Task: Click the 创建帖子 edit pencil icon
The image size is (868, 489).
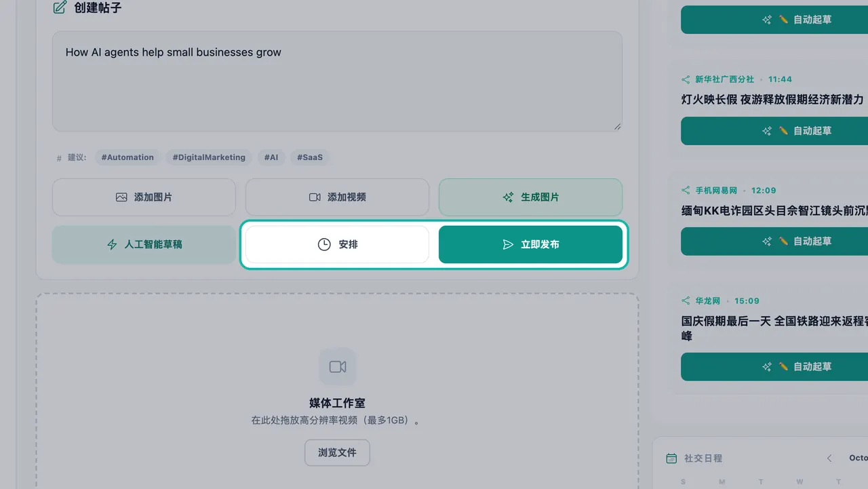Action: [60, 8]
